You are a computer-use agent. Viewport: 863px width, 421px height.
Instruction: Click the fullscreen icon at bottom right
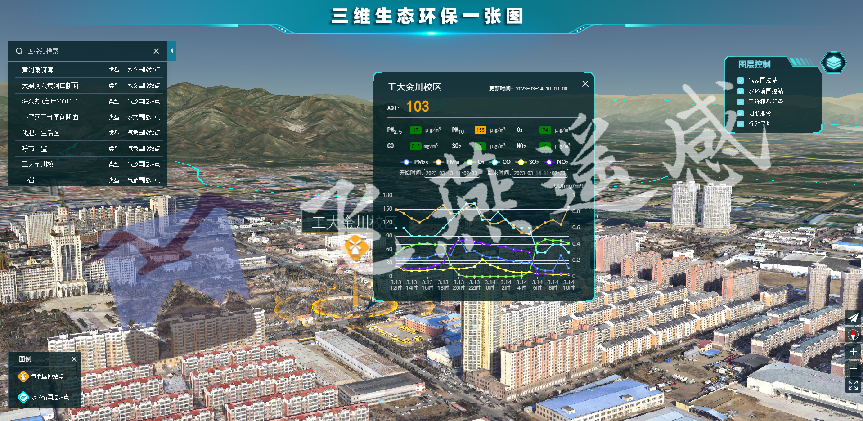pos(853,385)
